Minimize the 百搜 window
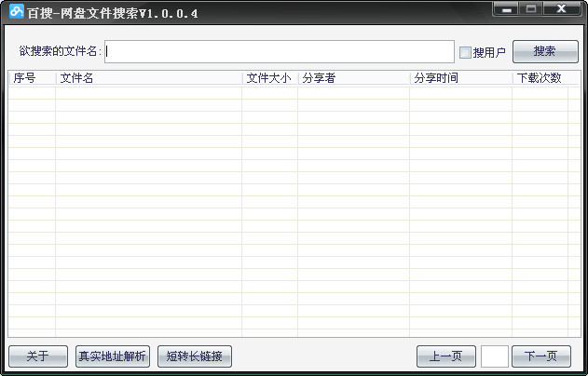 (507, 9)
